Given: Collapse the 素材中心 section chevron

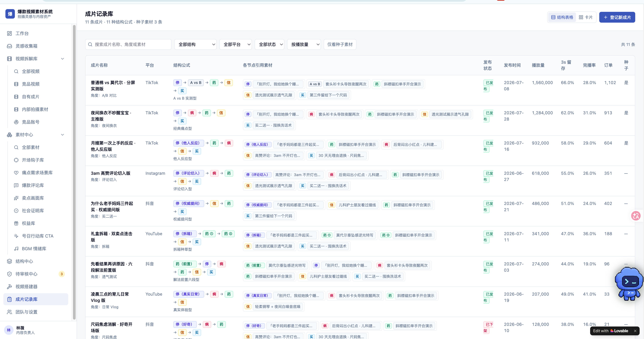Looking at the screenshot, I should tap(62, 135).
